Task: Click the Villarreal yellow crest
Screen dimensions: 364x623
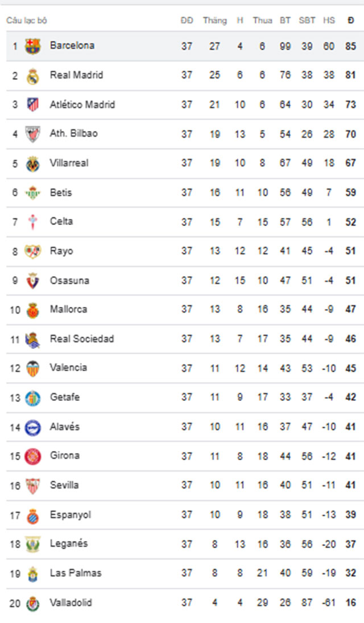Action: [32, 163]
